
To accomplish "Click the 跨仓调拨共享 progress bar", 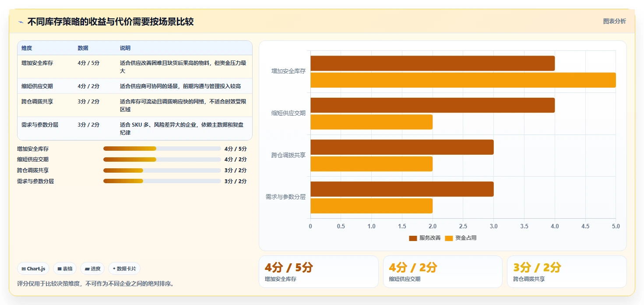I will tap(162, 170).
